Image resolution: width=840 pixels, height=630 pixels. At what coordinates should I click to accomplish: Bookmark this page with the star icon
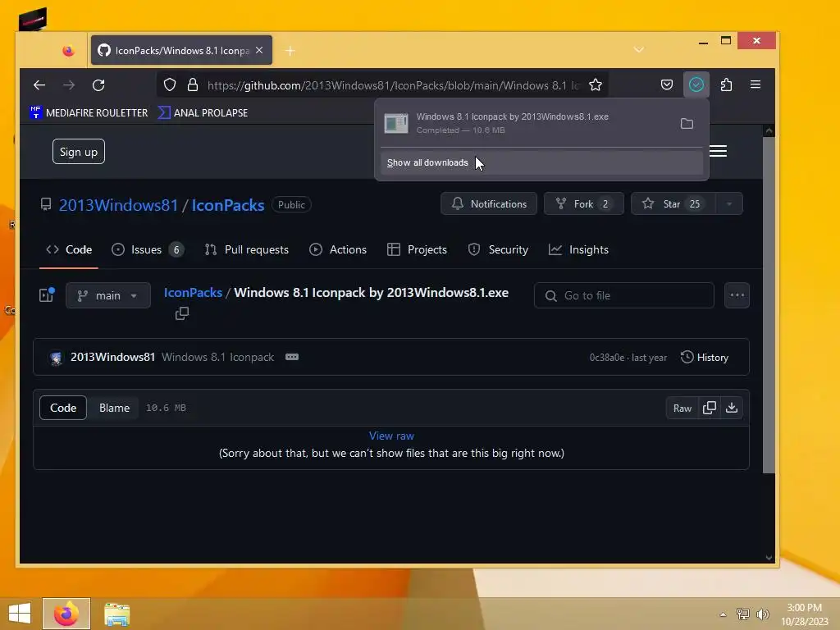coord(596,84)
